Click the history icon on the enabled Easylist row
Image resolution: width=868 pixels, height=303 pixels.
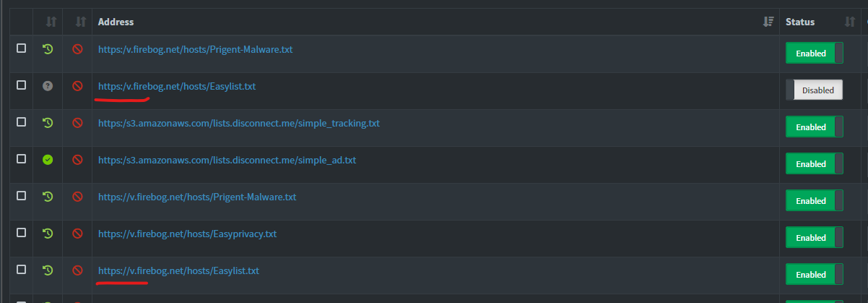[48, 270]
